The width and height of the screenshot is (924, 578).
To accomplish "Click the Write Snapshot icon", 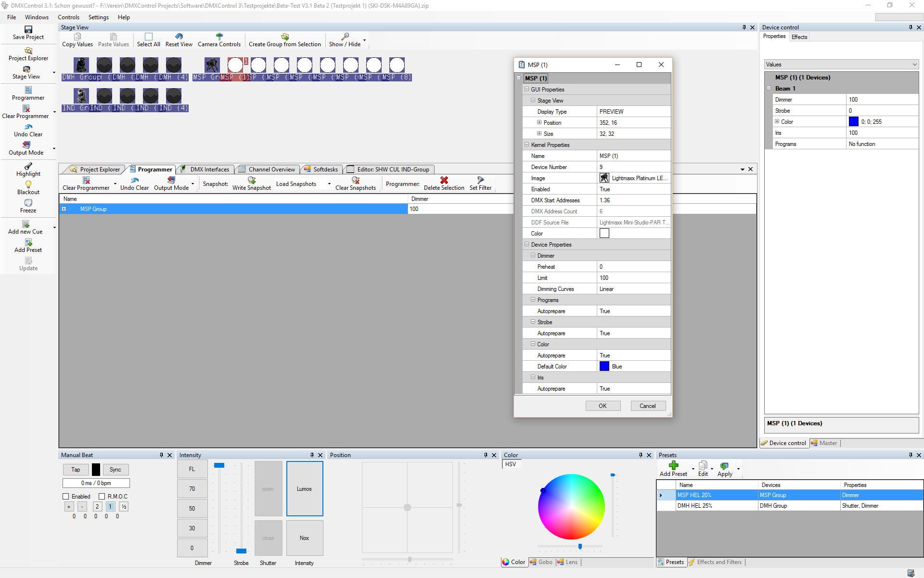I will [252, 180].
